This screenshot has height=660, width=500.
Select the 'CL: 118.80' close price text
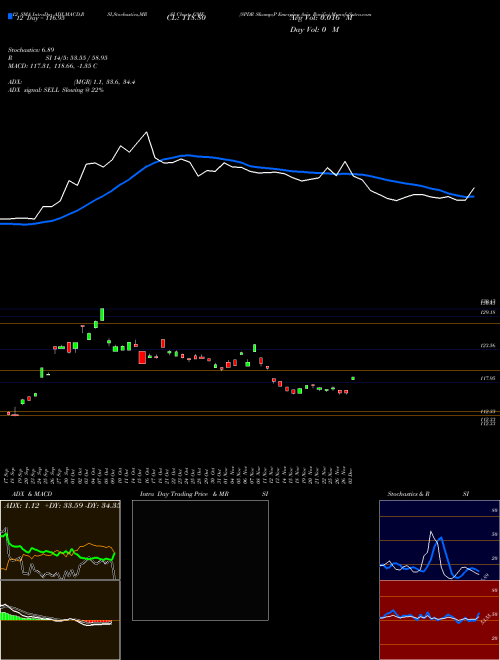click(188, 18)
